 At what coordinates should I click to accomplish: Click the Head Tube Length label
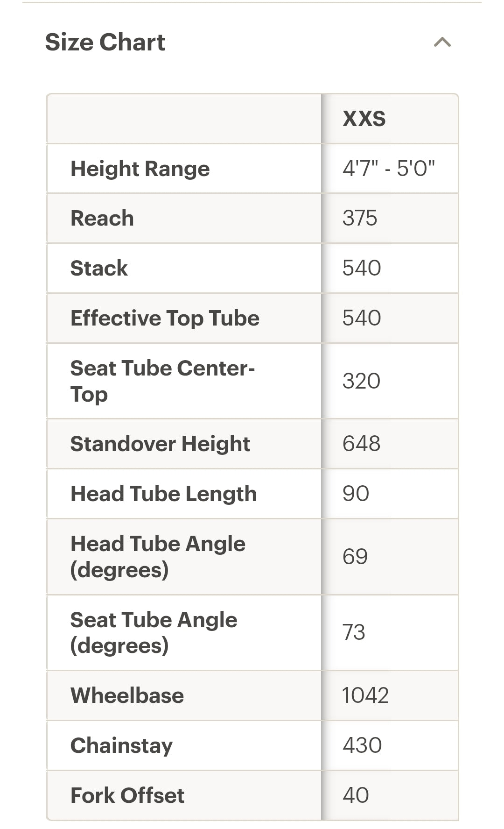click(163, 494)
